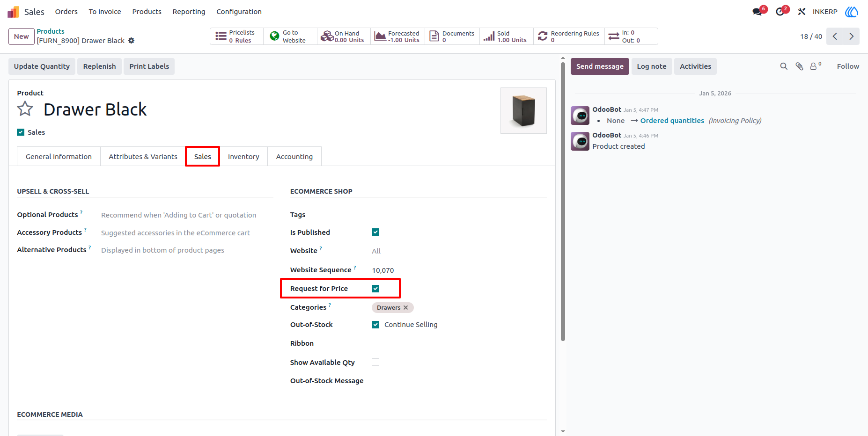Screen dimensions: 868x436
Task: Go to previous record arrow
Action: 835,36
